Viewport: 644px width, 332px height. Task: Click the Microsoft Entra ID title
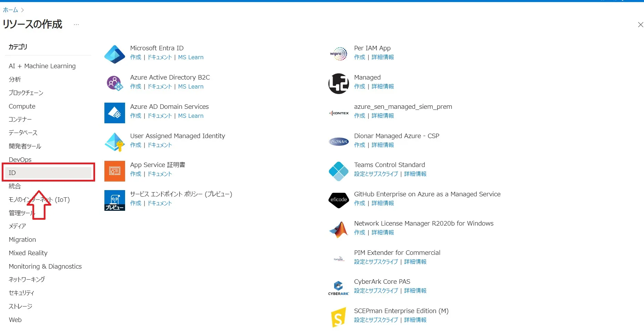pyautogui.click(x=157, y=48)
